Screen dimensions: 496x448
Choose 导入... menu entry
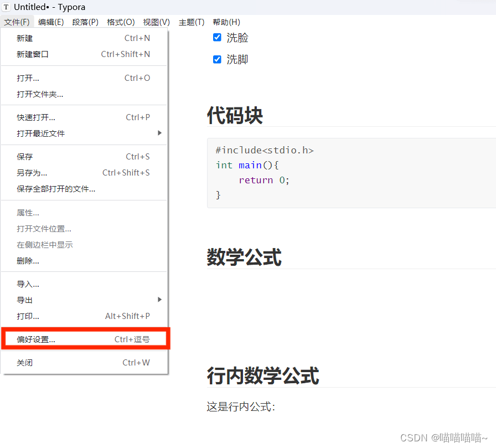pyautogui.click(x=84, y=284)
